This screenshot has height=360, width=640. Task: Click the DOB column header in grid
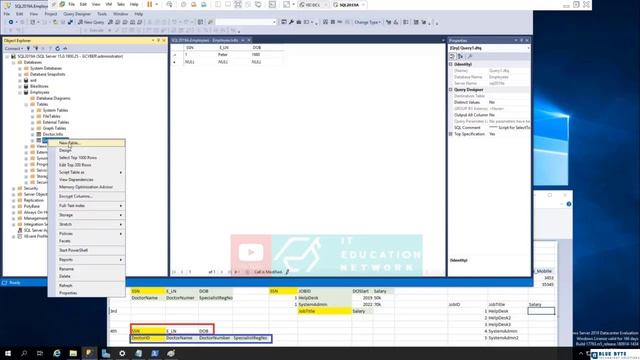pyautogui.click(x=267, y=48)
